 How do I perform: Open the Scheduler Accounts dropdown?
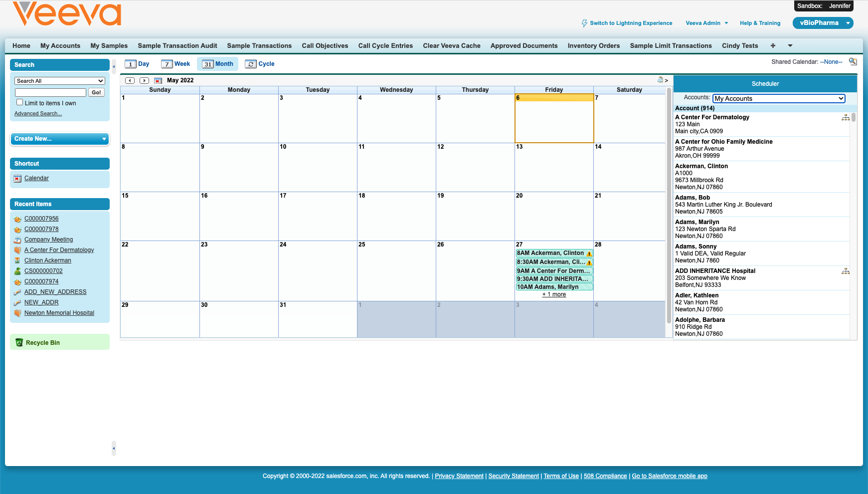click(778, 99)
